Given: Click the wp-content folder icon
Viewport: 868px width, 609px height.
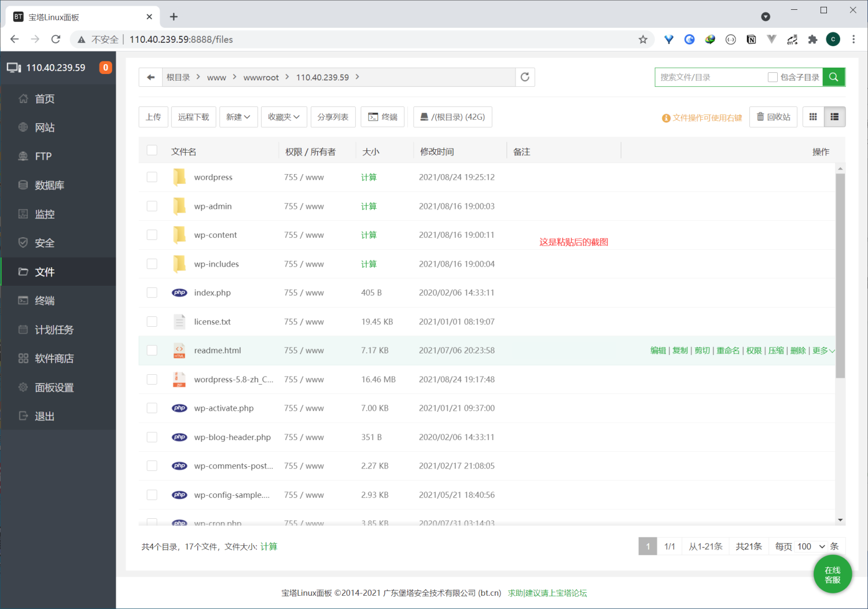Looking at the screenshot, I should click(x=179, y=235).
